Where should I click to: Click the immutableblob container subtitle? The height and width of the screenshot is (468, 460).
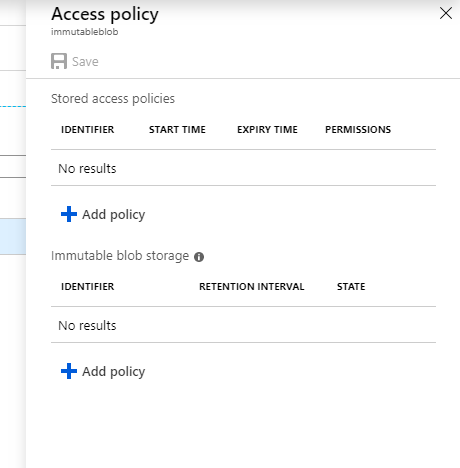85,32
